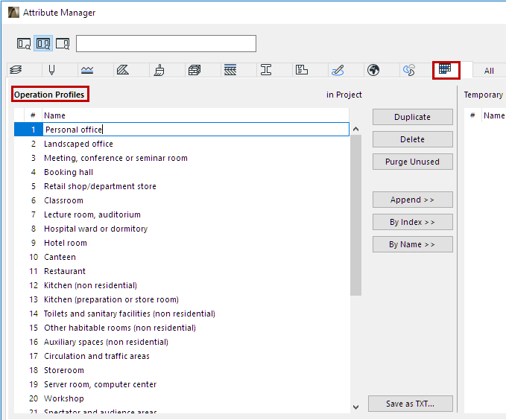
Task: Select Server room, computer center row
Action: point(182,384)
